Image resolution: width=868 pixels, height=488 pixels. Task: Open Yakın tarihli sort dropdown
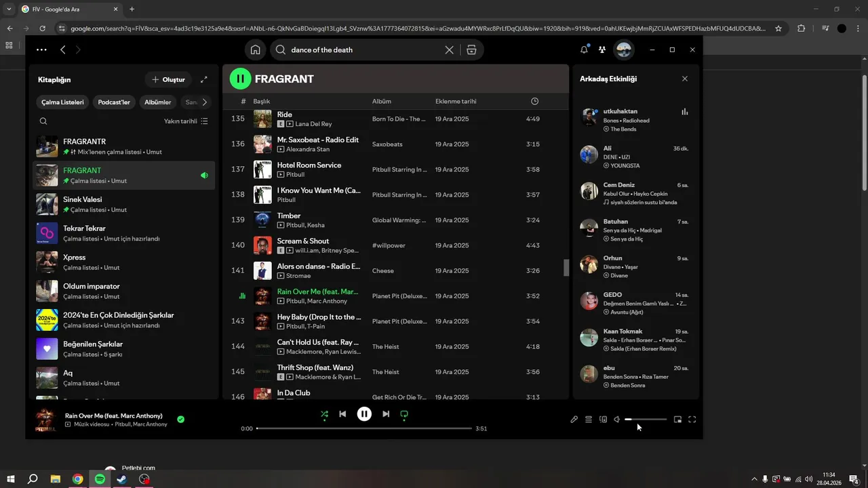point(186,121)
